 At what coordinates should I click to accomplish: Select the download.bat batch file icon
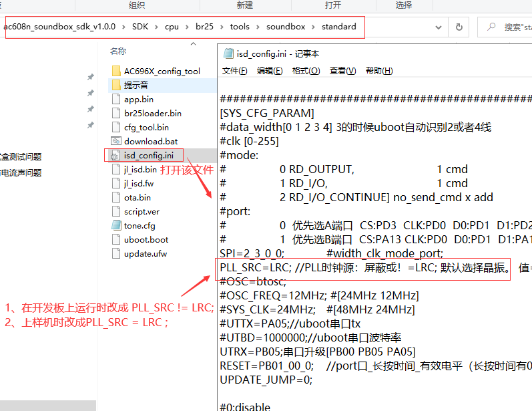(116, 141)
